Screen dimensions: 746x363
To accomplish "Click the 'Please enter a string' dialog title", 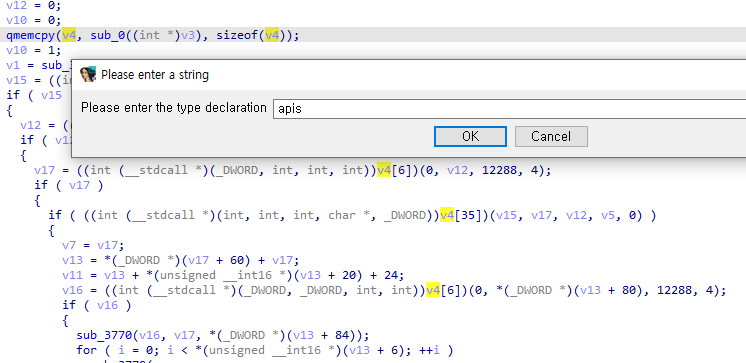I will point(155,75).
